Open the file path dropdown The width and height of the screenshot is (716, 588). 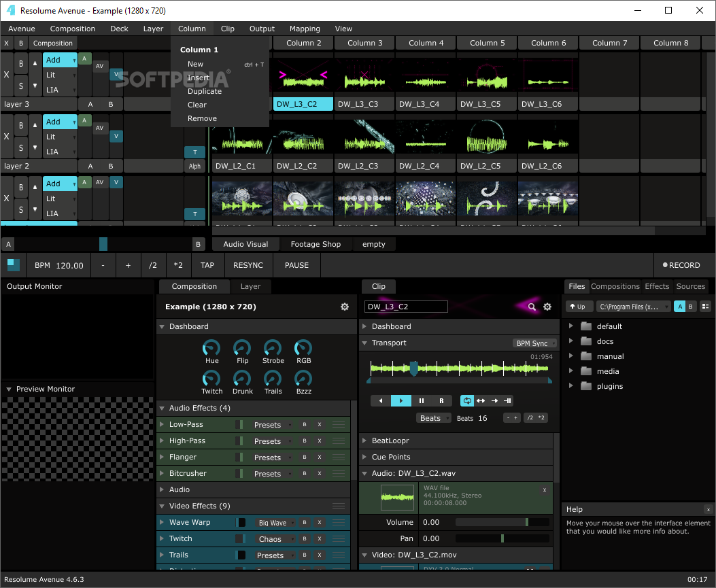pyautogui.click(x=633, y=307)
